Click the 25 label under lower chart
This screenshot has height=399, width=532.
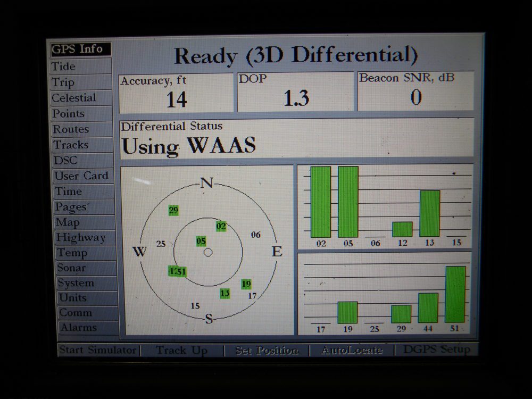(x=374, y=329)
